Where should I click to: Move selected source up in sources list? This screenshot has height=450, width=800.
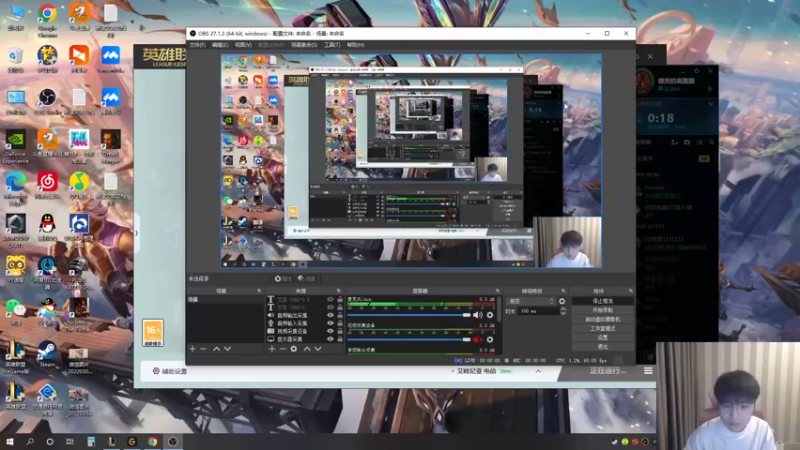coord(307,349)
